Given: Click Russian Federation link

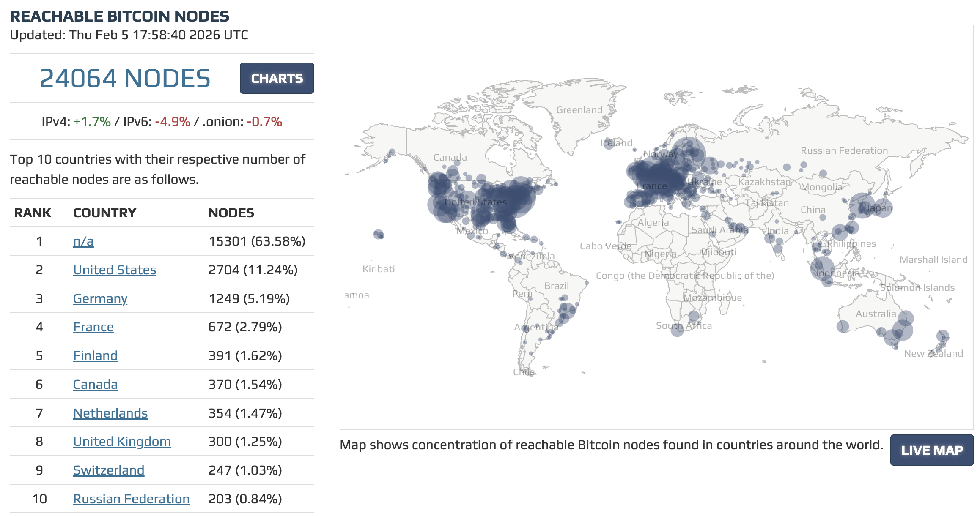Looking at the screenshot, I should [131, 499].
